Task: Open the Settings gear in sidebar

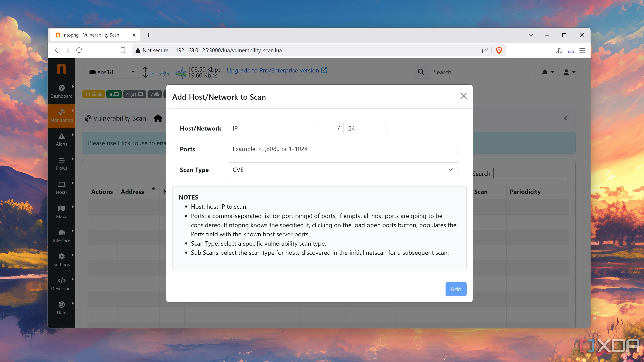Action: coord(62,260)
